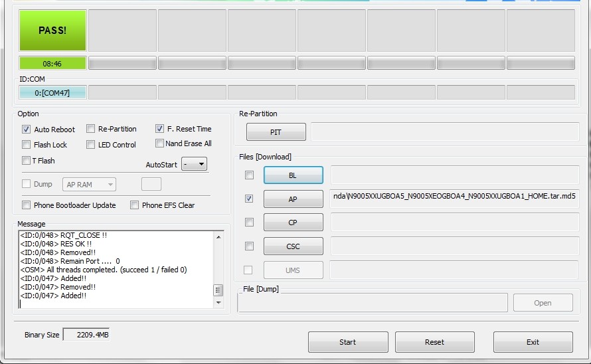Toggle the F. Reset Time checkbox
The height and width of the screenshot is (364, 591).
pos(160,129)
